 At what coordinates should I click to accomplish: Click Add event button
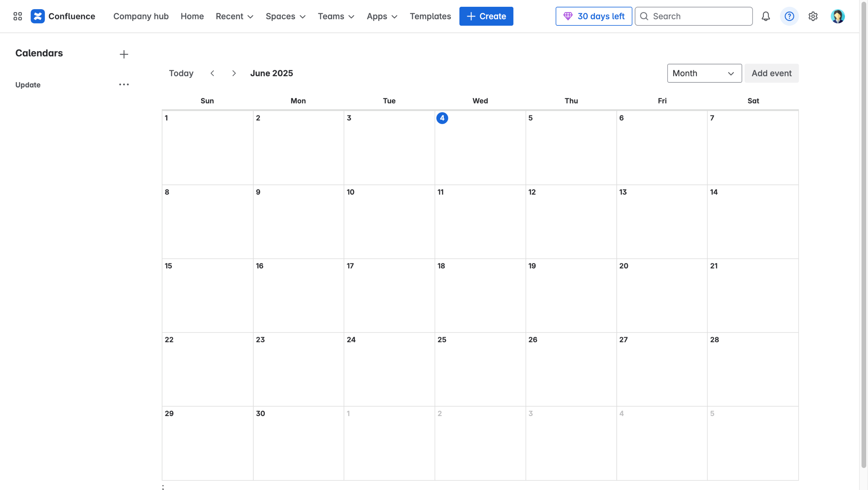(771, 73)
